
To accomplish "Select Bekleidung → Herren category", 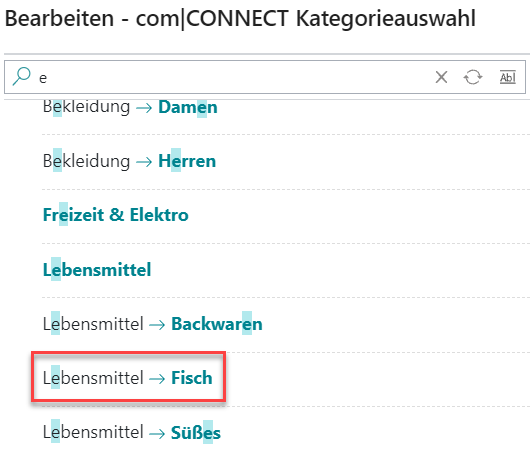I will [x=129, y=161].
